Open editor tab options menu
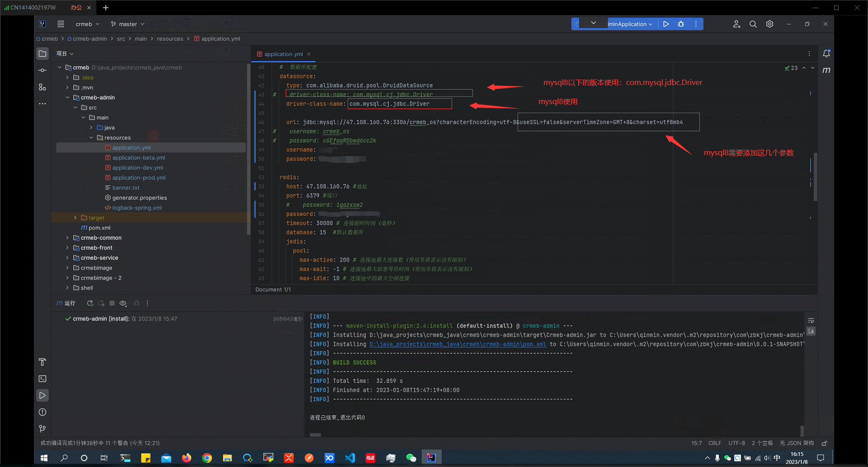 pos(809,53)
